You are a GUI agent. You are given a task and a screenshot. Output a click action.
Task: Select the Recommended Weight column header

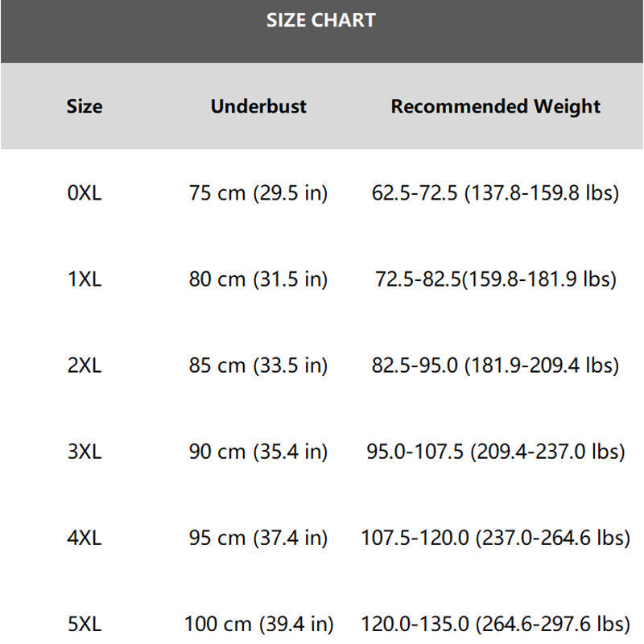click(x=495, y=107)
